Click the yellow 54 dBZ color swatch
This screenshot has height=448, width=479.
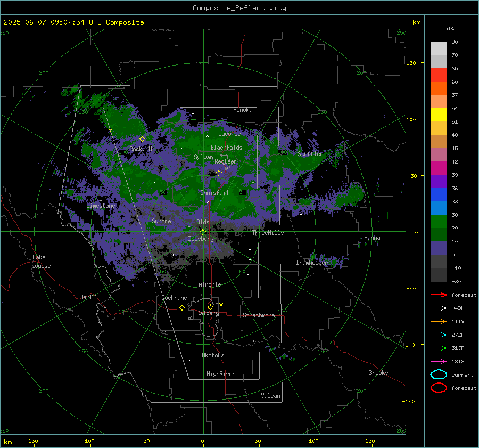coord(439,115)
